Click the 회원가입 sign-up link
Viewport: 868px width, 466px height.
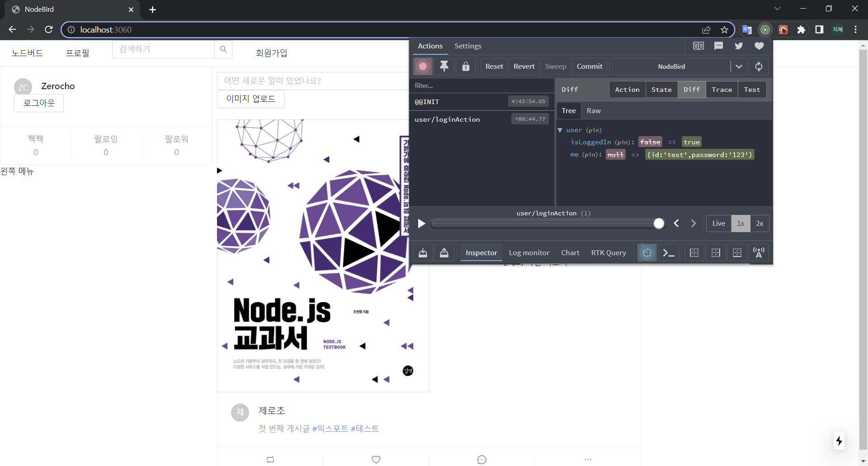click(271, 53)
